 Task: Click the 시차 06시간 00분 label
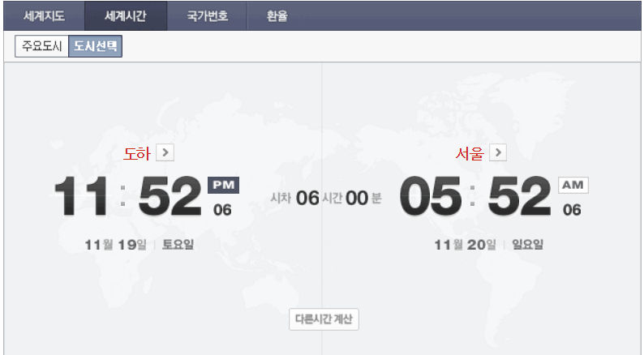coord(326,199)
